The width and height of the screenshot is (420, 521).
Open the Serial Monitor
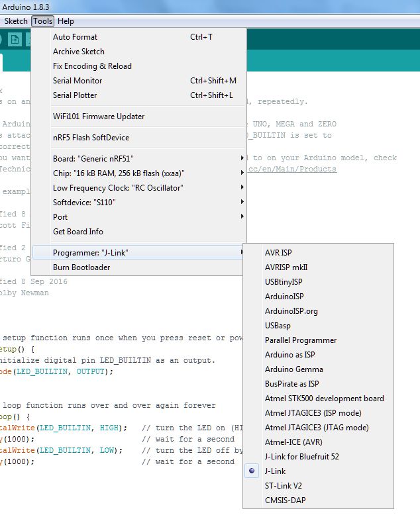click(139, 81)
